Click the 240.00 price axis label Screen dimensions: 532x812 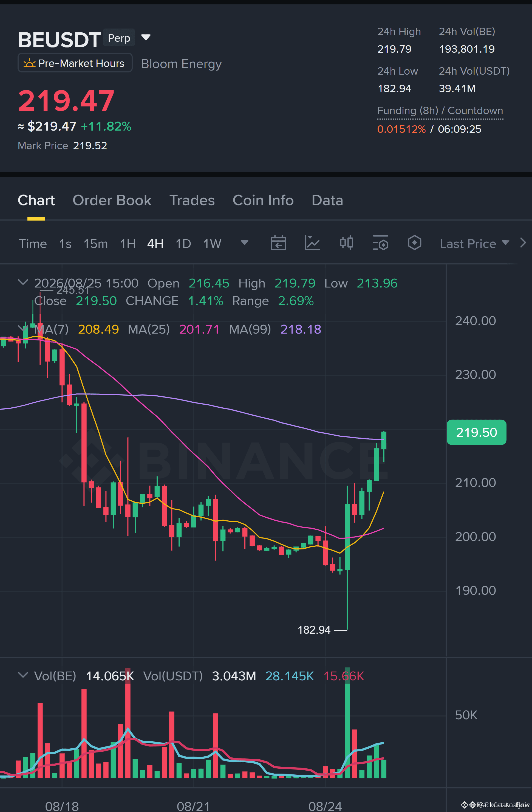[x=476, y=321]
